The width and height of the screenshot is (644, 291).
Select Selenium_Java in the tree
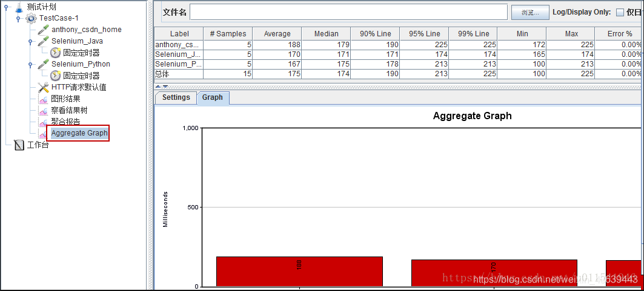(x=77, y=41)
